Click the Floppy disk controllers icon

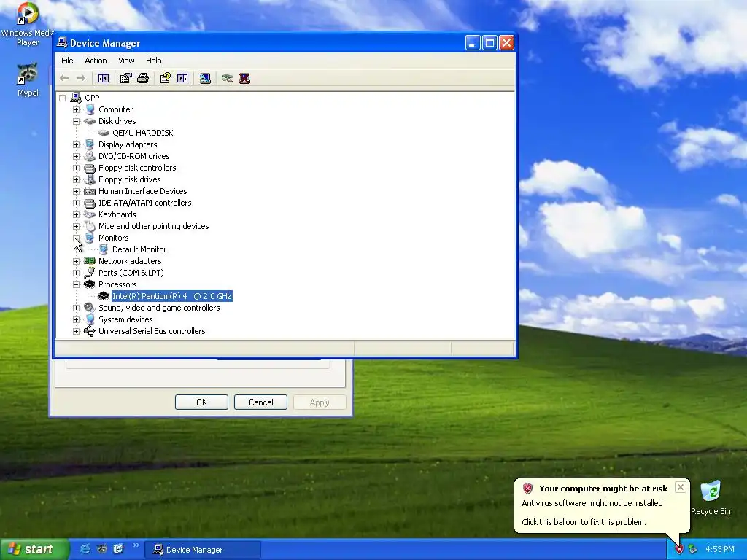(x=90, y=168)
